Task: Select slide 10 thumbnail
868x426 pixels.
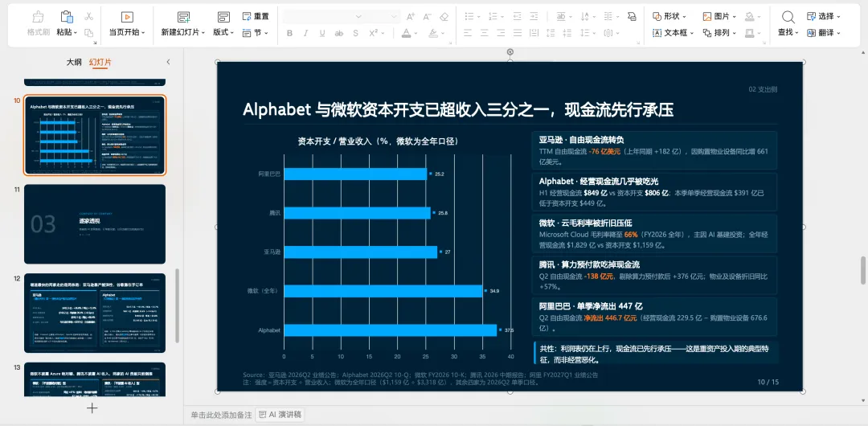Action: tap(95, 135)
